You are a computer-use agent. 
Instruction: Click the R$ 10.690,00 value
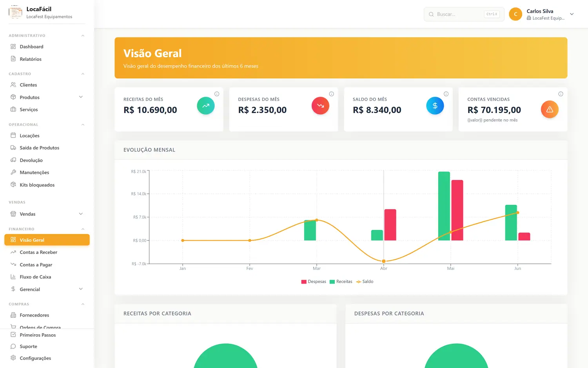150,110
